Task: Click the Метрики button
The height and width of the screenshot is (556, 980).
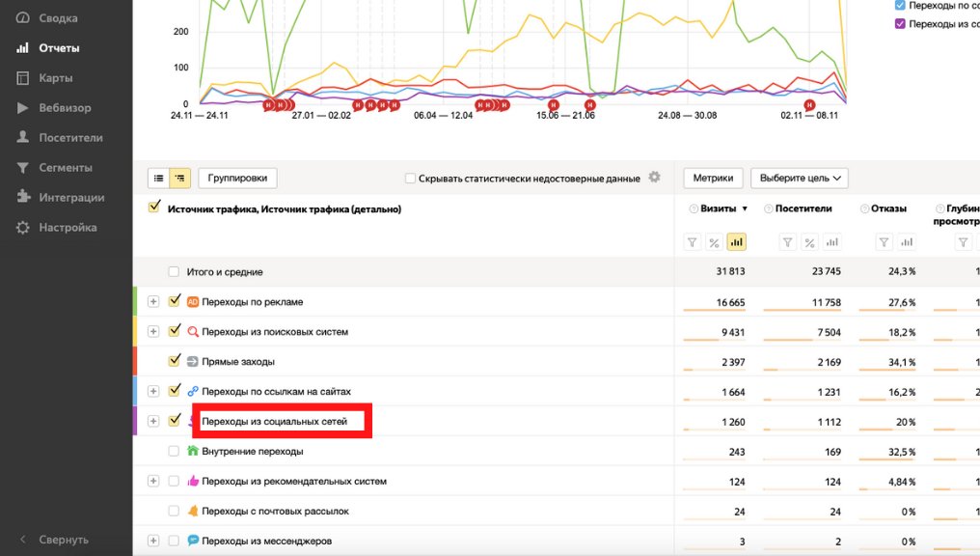Action: (713, 178)
